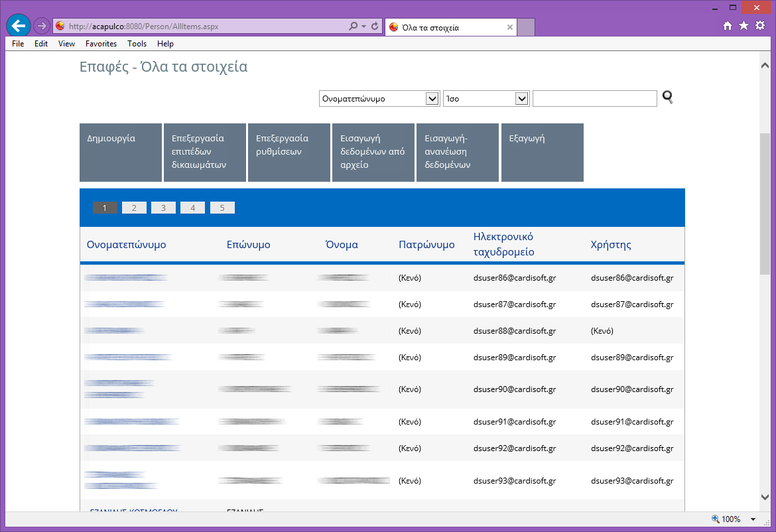Click the browser Back arrow button
Screen dimensions: 776x532
(19, 26)
